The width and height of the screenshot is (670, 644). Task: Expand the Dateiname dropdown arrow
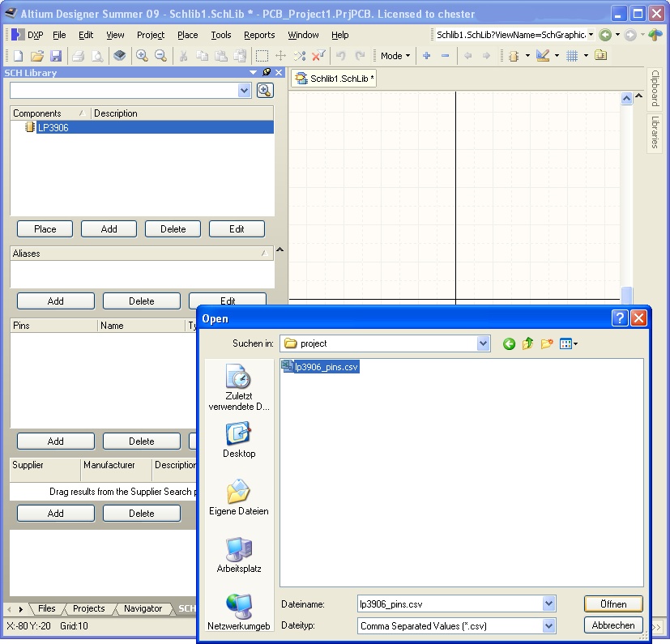(549, 604)
